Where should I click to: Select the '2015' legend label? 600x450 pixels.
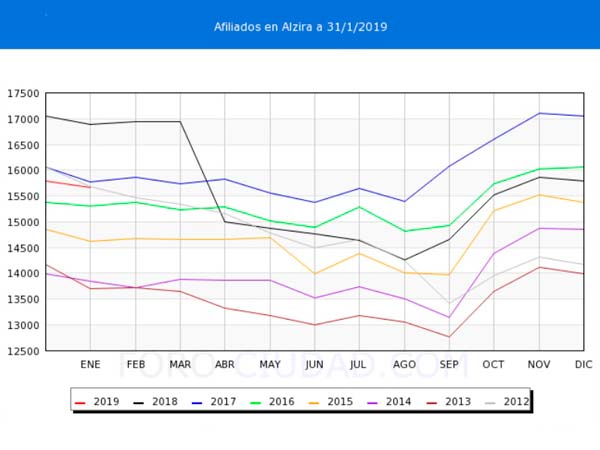[340, 402]
